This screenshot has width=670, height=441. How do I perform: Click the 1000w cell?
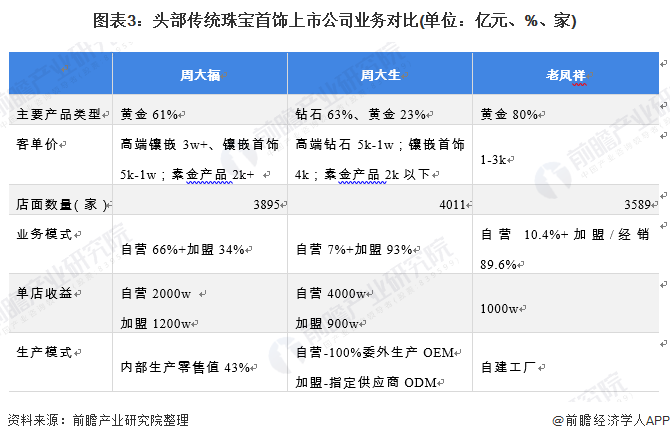(x=500, y=309)
